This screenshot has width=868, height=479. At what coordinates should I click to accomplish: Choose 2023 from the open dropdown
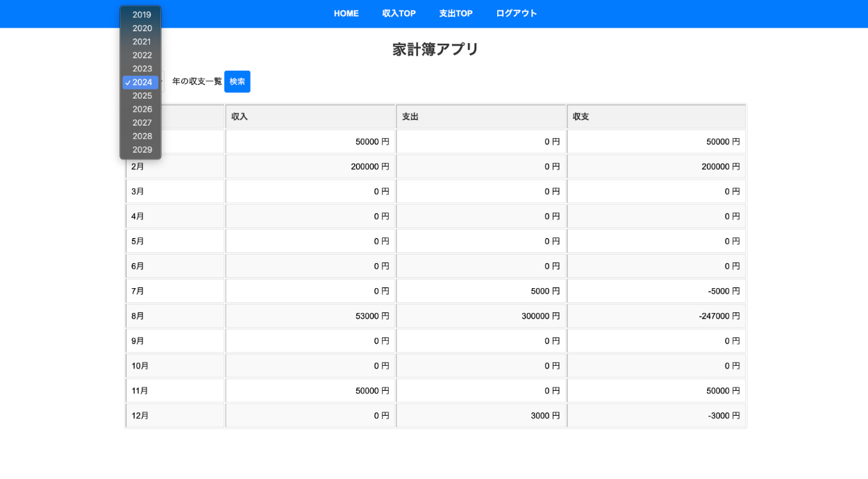coord(142,69)
